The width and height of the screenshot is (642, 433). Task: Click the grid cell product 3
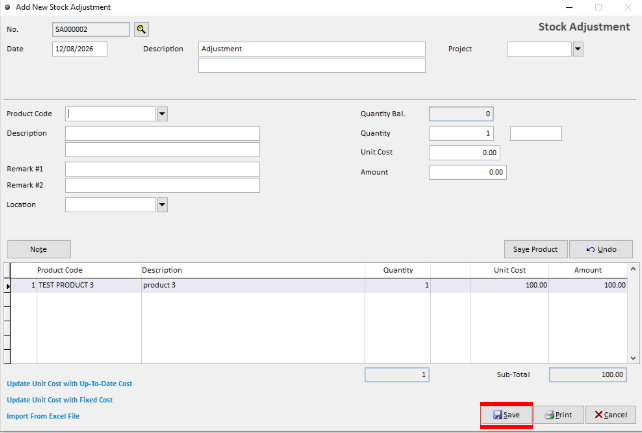point(253,285)
